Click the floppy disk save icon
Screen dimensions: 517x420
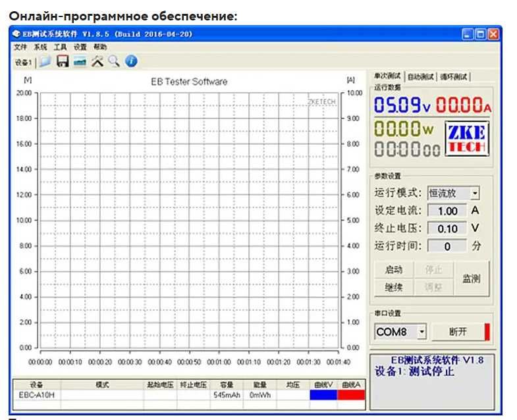coord(63,61)
